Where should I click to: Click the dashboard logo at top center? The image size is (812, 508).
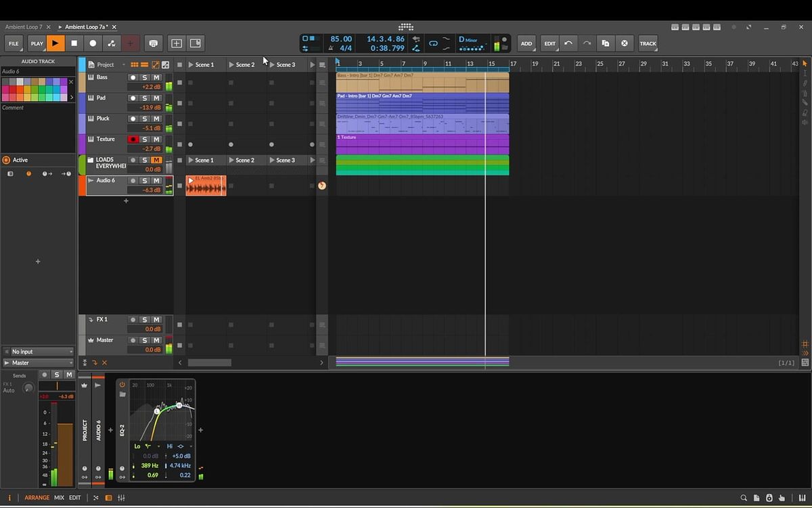tap(405, 27)
